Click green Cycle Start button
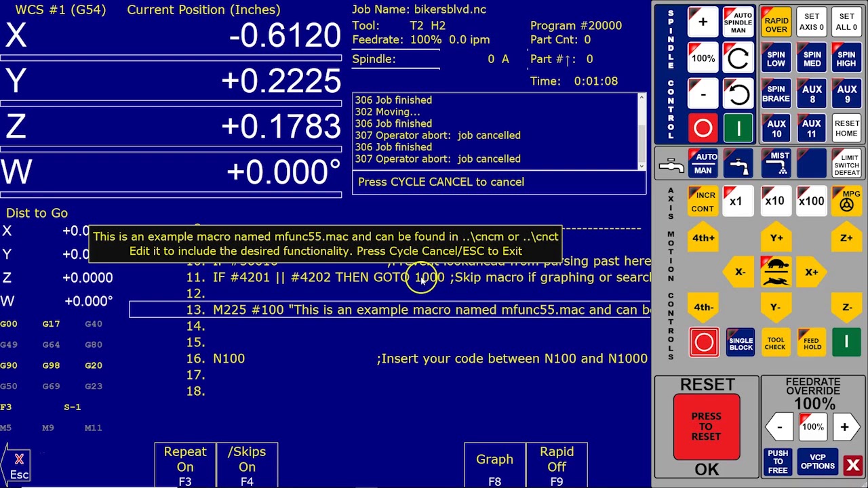 (x=846, y=342)
